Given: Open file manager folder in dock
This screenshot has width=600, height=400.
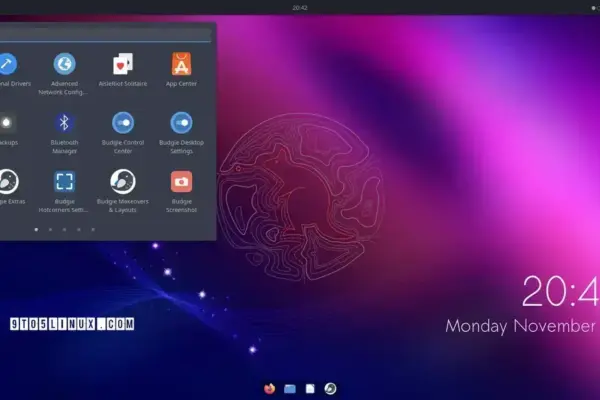Looking at the screenshot, I should tap(290, 389).
